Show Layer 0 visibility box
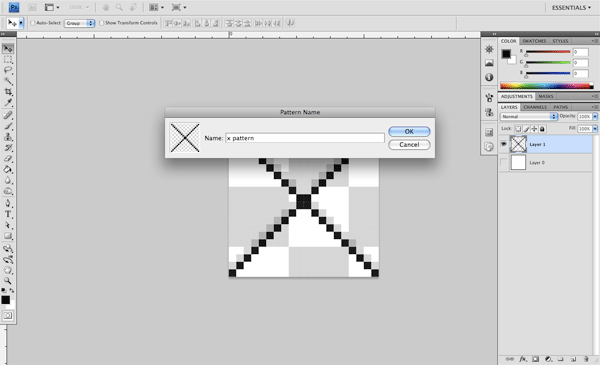This screenshot has width=600, height=365. [x=504, y=163]
